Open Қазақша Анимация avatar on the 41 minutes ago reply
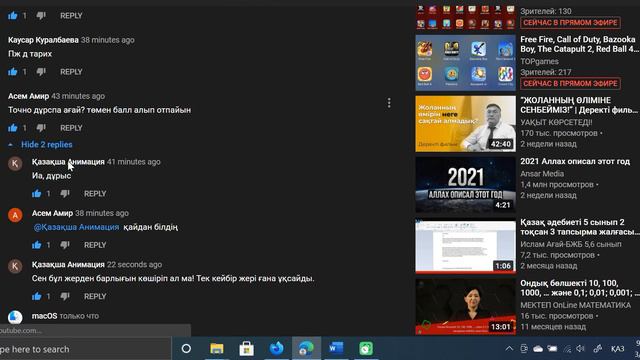 tap(15, 163)
